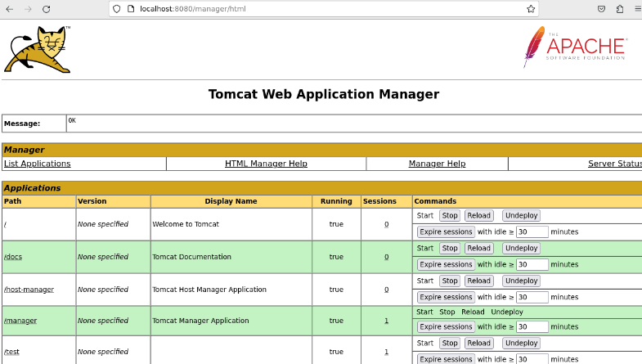The height and width of the screenshot is (364, 642).
Task: Click the 'Tomcat Host Manager Application' display name
Action: (209, 290)
